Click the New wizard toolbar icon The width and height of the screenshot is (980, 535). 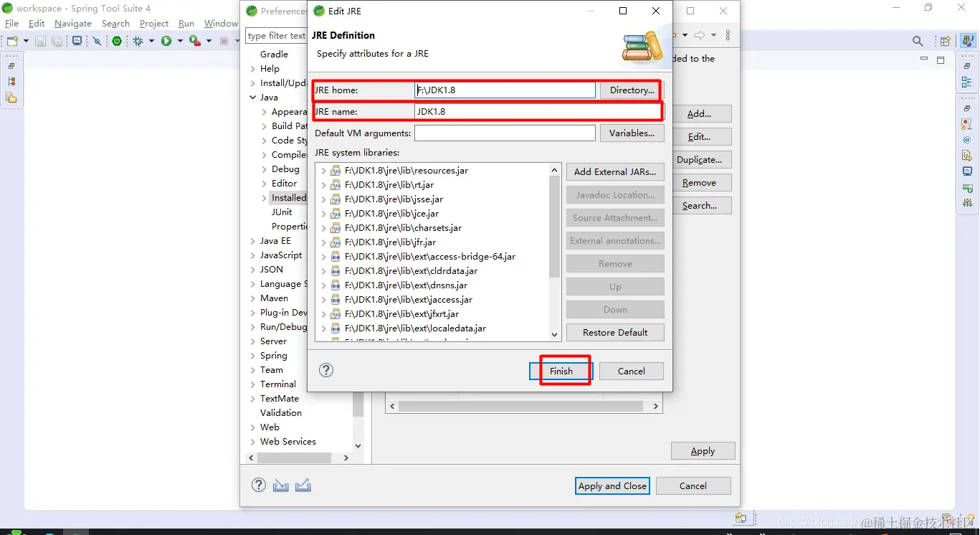pos(12,41)
